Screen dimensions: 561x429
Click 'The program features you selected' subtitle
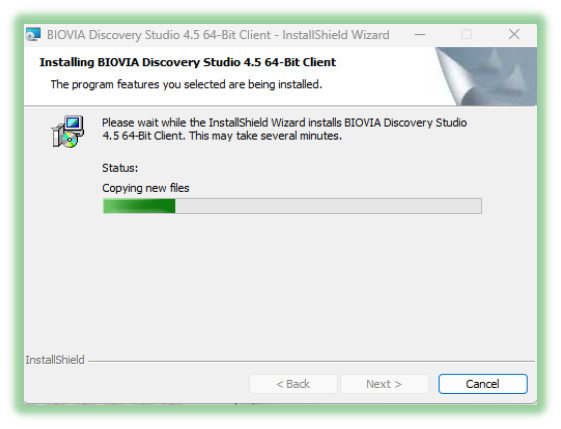[186, 84]
